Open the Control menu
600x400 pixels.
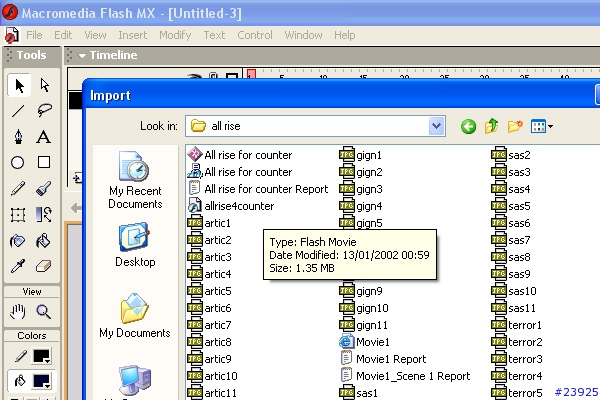pos(255,35)
